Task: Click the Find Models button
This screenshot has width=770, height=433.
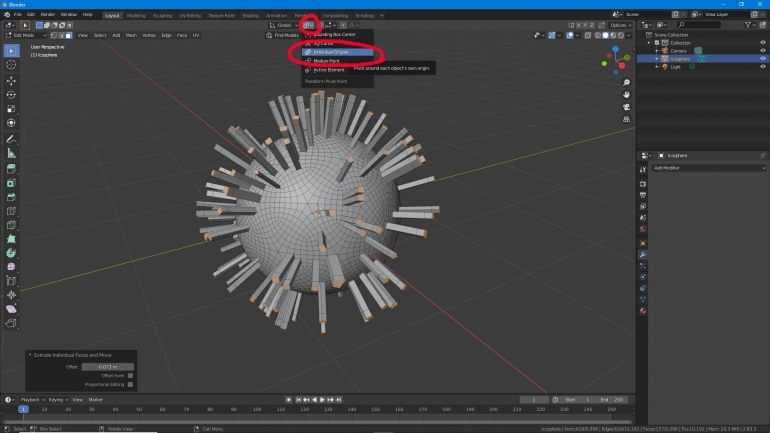Action: (x=282, y=35)
